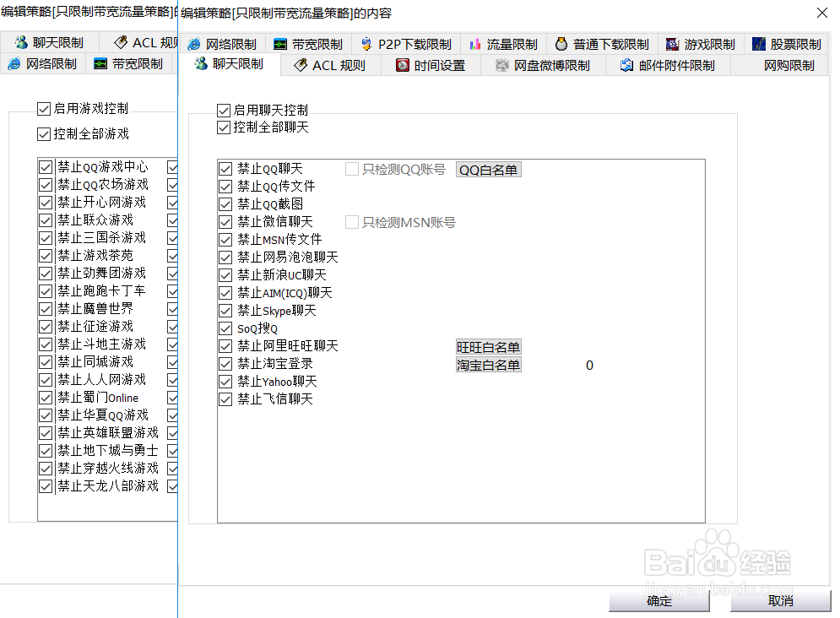Toggle SoQ搜Q checkbox

[225, 328]
